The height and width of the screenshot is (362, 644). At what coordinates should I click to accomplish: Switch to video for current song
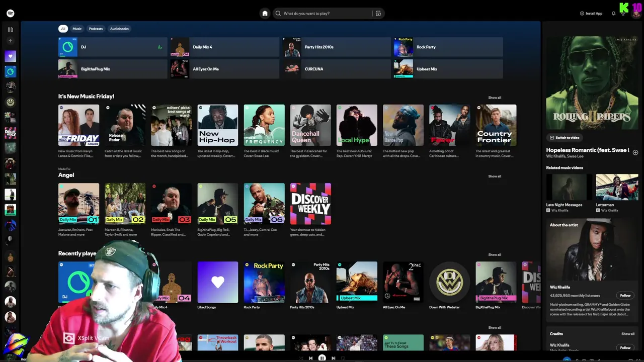[x=565, y=137]
